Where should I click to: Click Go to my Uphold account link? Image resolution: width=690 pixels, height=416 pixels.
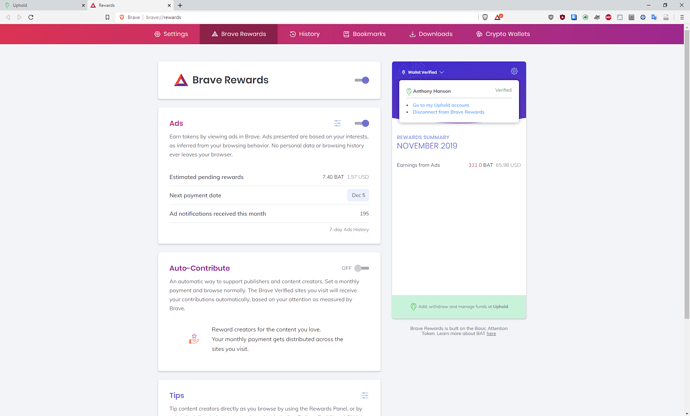coord(441,105)
